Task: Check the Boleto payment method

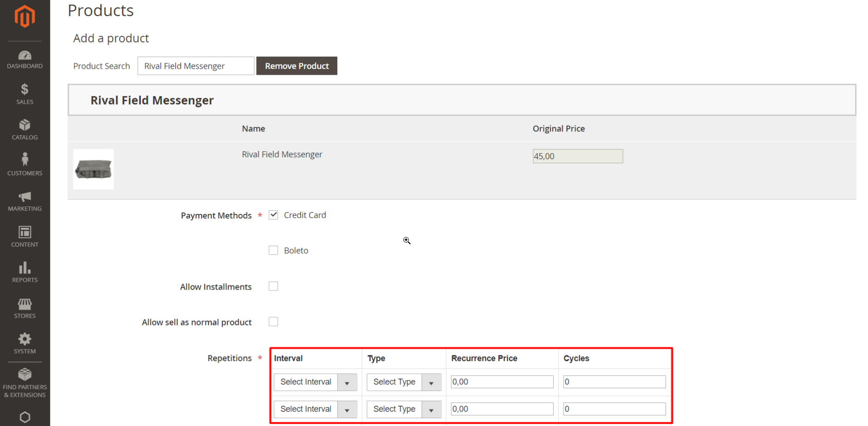Action: (273, 250)
